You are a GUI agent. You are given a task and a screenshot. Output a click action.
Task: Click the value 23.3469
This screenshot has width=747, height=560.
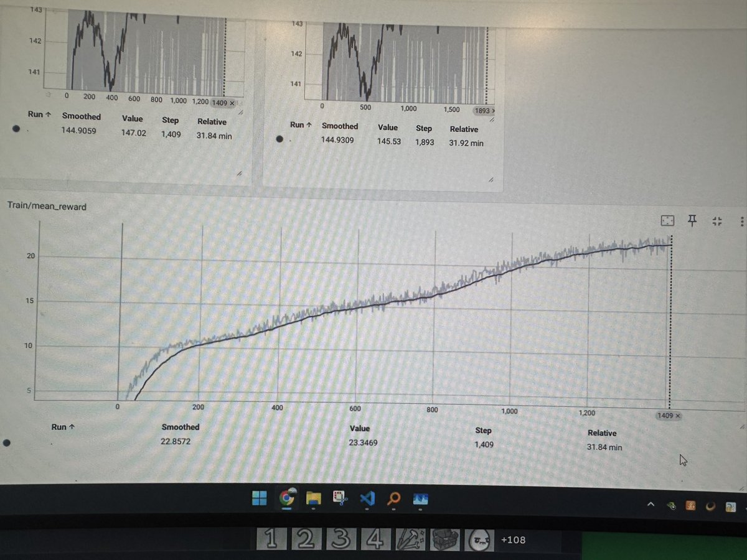(364, 442)
